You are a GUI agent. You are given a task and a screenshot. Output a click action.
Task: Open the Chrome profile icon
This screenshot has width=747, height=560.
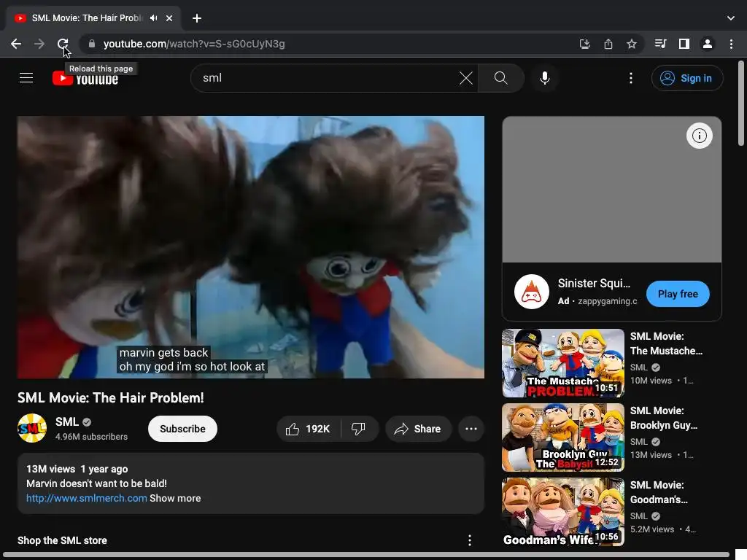[x=708, y=44]
